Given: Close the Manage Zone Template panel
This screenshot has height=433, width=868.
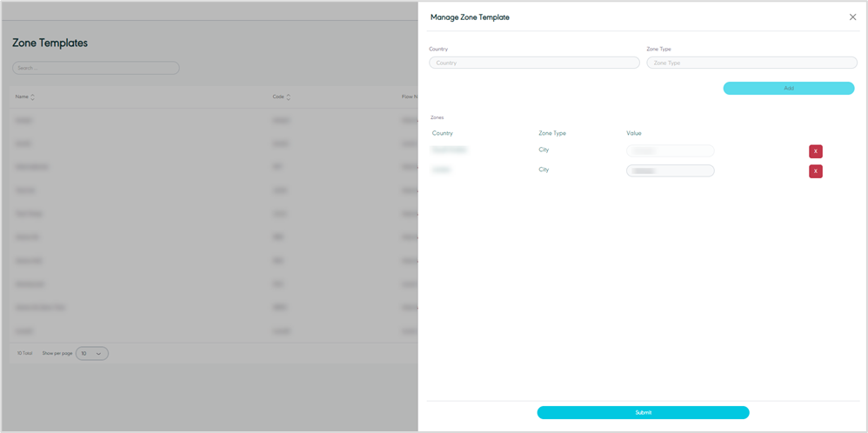Looking at the screenshot, I should [x=852, y=17].
